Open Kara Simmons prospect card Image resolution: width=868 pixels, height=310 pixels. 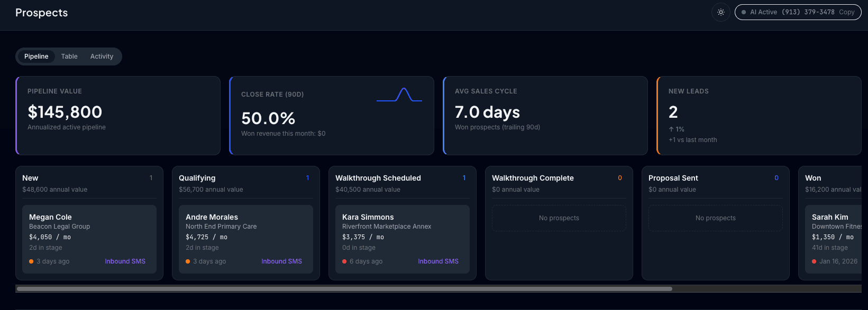[x=403, y=239]
